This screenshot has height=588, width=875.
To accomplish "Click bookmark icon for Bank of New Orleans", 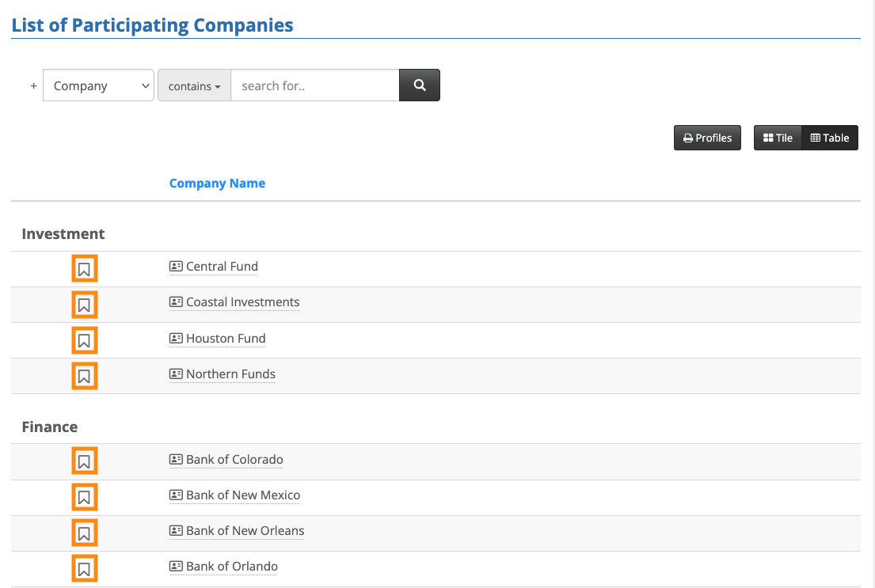I will 85,533.
